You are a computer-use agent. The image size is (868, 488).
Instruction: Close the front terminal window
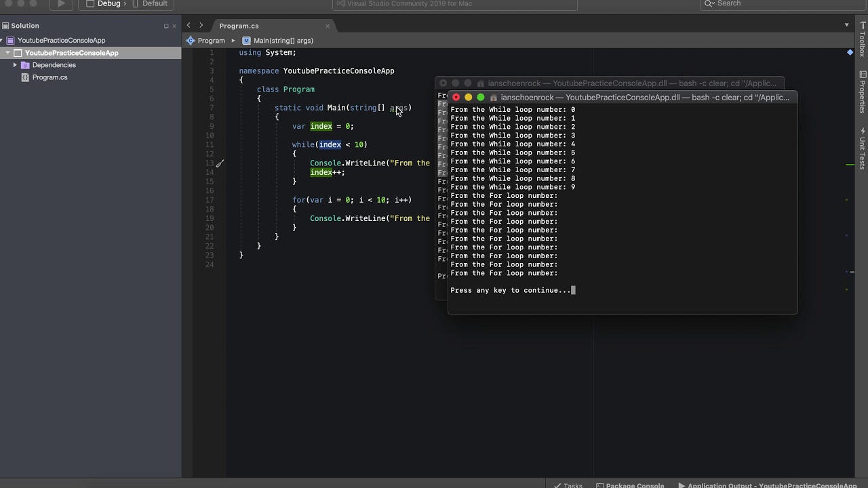coord(456,98)
